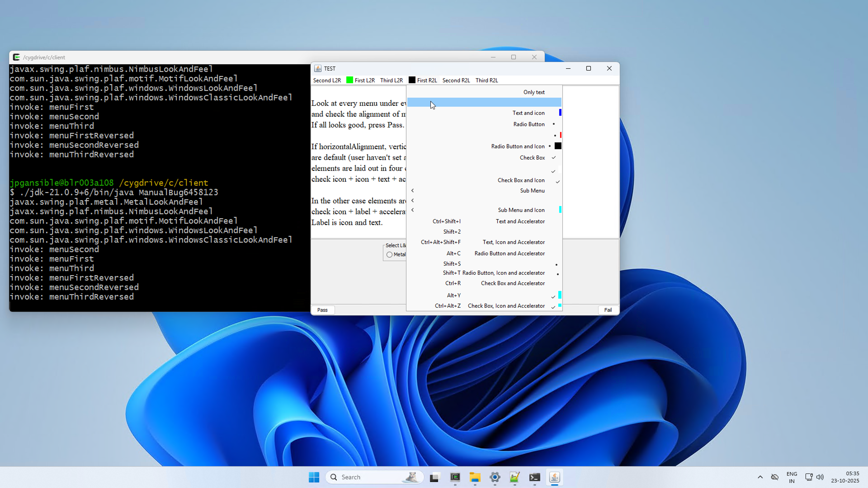Select the Radio Button menu item

(x=529, y=124)
